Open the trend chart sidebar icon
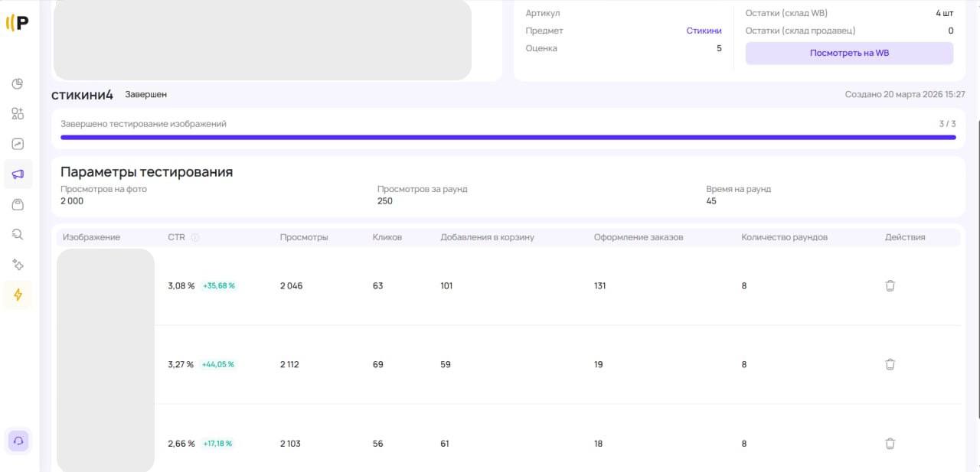This screenshot has height=472, width=980. point(18,144)
